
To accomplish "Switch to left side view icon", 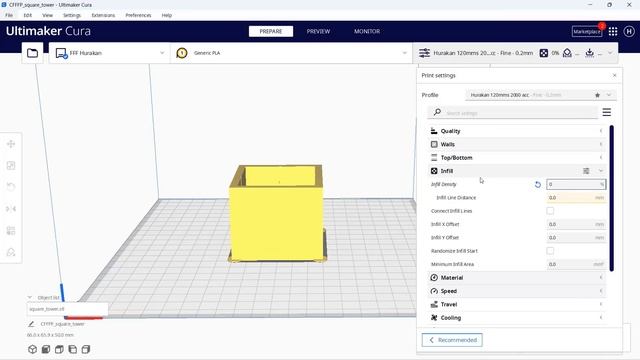I will [73, 349].
